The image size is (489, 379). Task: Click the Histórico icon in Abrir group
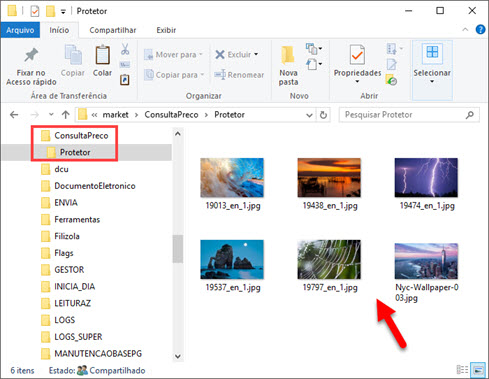391,80
